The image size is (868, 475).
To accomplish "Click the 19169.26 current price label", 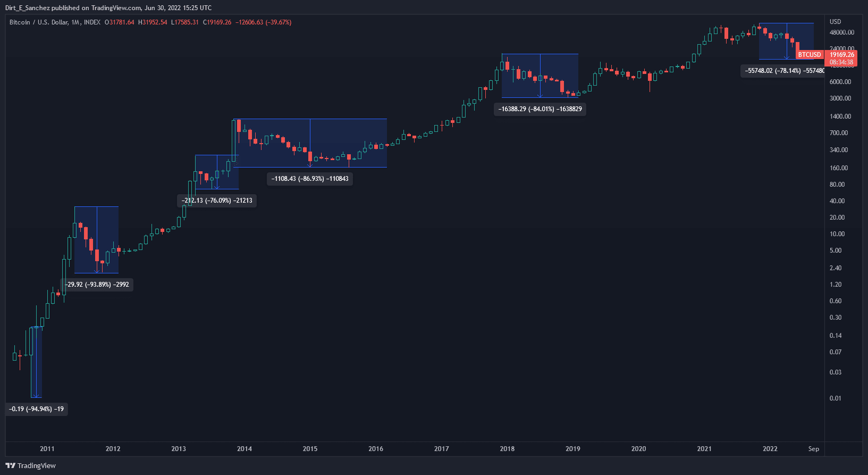I will tap(842, 55).
